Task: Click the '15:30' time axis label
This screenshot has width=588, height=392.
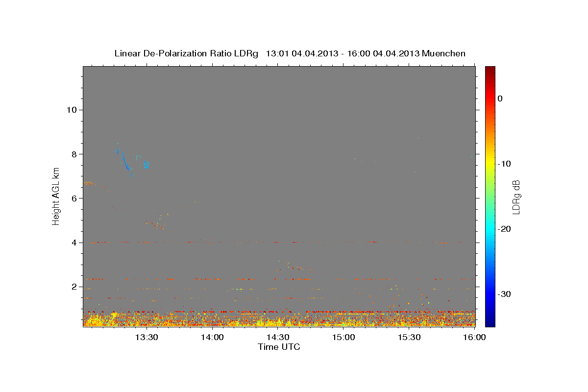Action: [x=409, y=337]
